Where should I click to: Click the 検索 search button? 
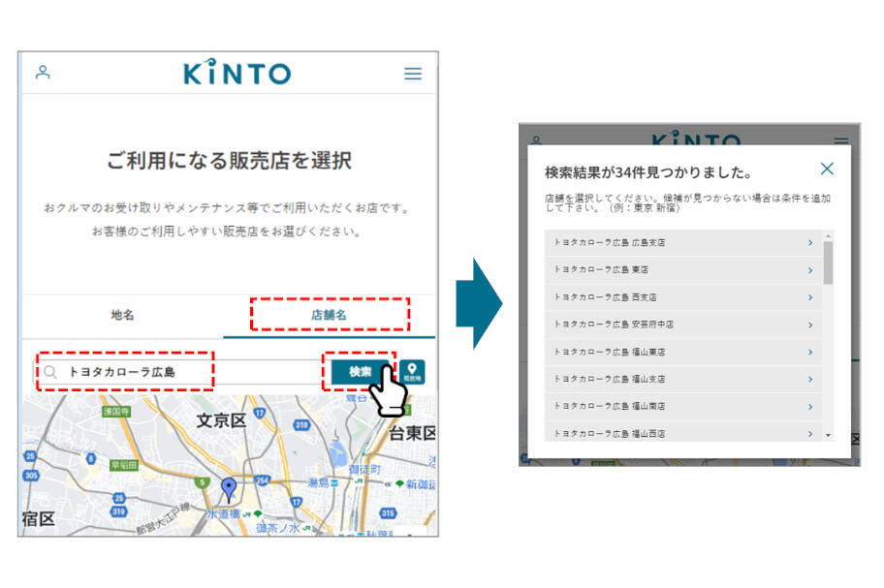click(x=360, y=372)
